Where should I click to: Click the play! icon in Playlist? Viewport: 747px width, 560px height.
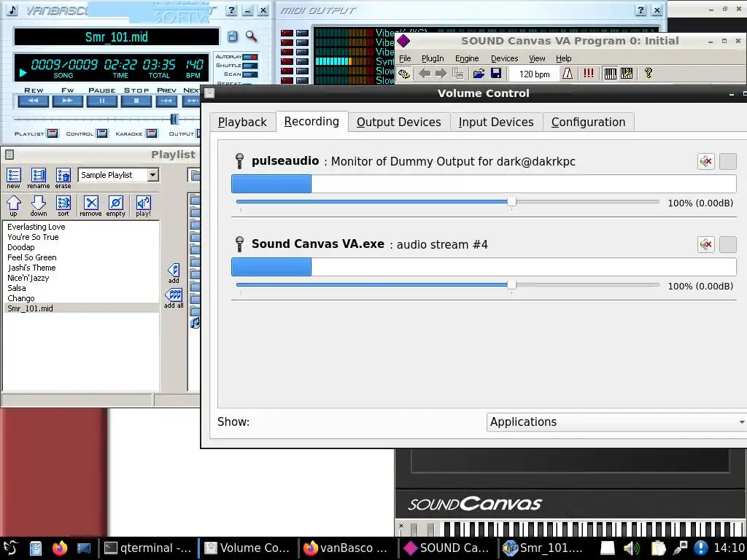pyautogui.click(x=143, y=206)
